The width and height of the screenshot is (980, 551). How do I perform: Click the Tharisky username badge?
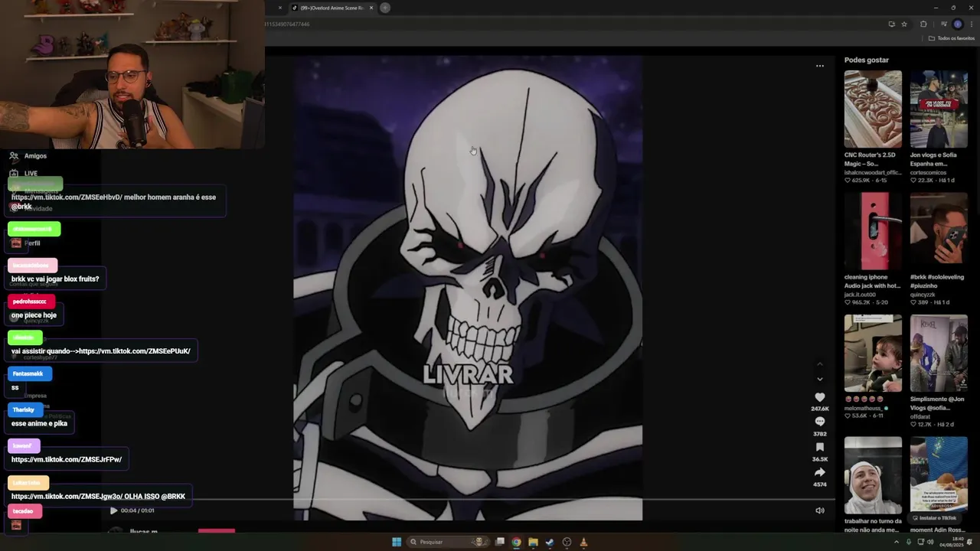click(25, 409)
